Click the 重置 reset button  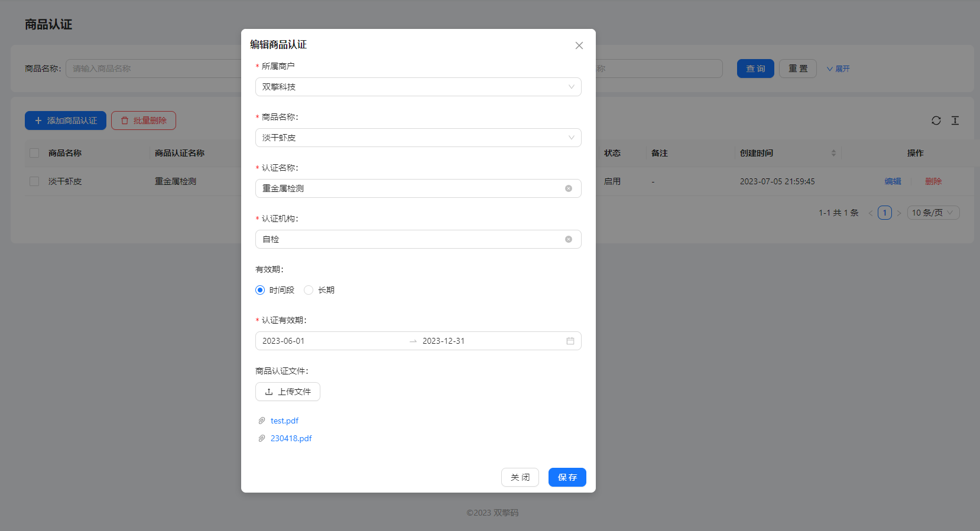798,69
